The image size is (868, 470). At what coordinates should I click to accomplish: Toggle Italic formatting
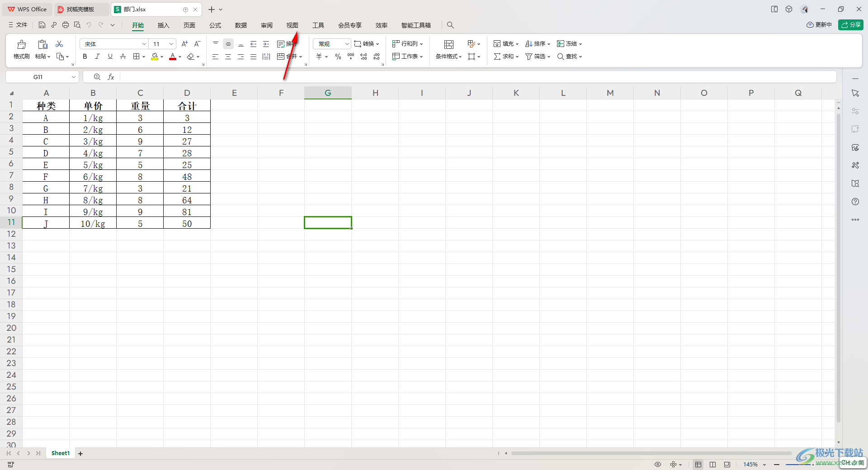[97, 56]
